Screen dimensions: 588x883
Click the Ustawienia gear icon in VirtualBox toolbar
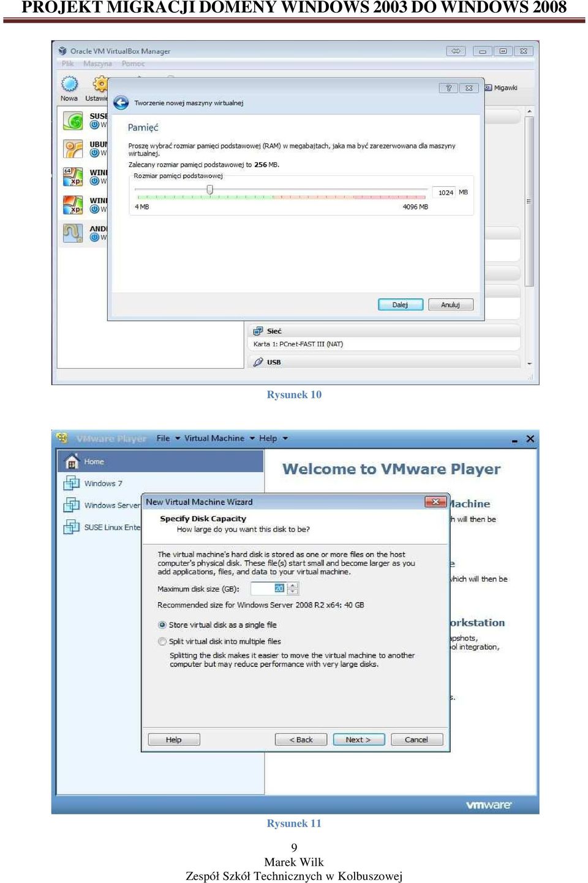click(100, 84)
